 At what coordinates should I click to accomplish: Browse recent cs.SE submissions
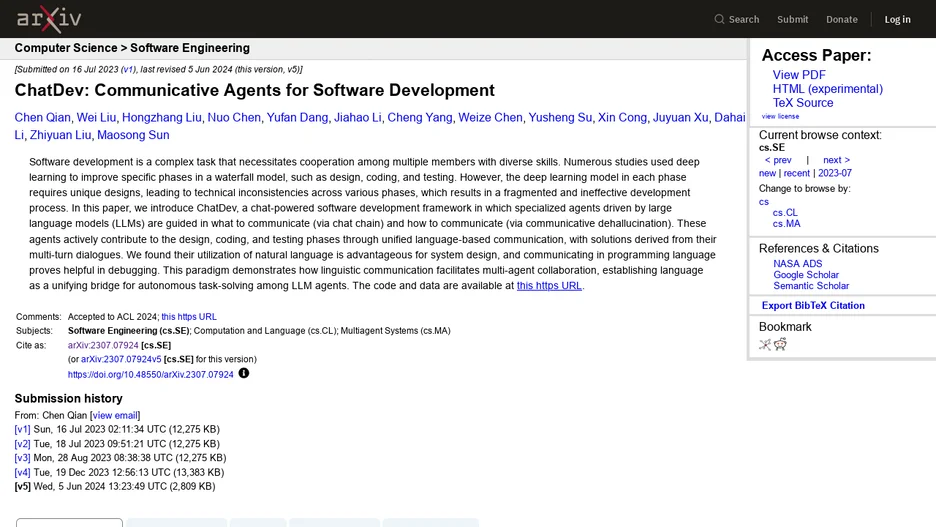796,173
